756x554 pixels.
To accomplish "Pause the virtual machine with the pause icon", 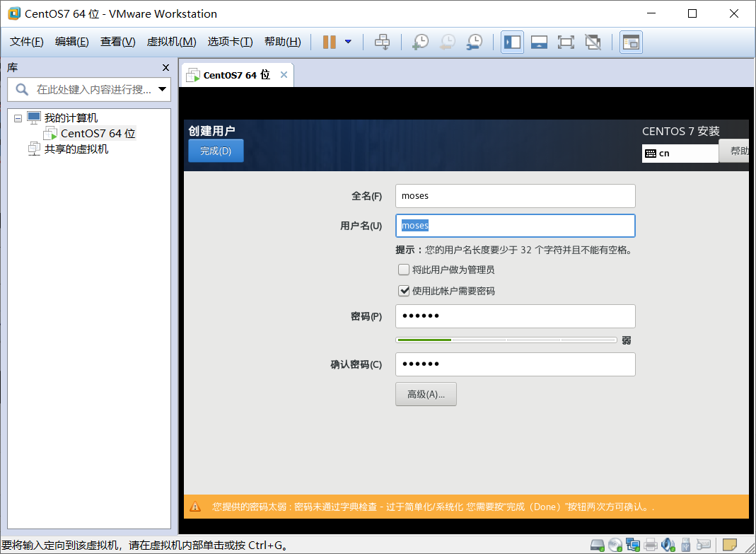I will coord(330,42).
